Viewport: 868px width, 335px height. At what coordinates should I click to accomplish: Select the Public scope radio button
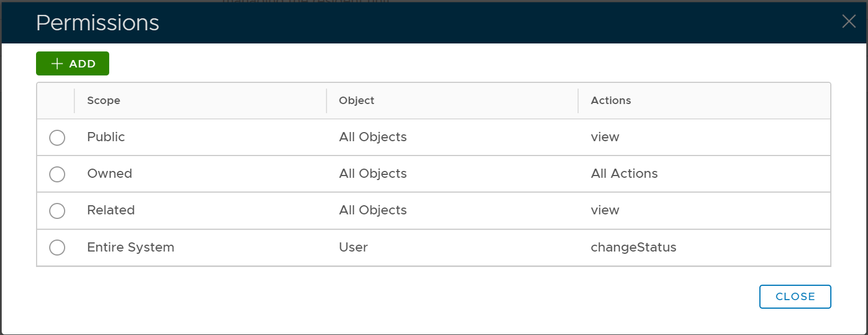point(57,138)
